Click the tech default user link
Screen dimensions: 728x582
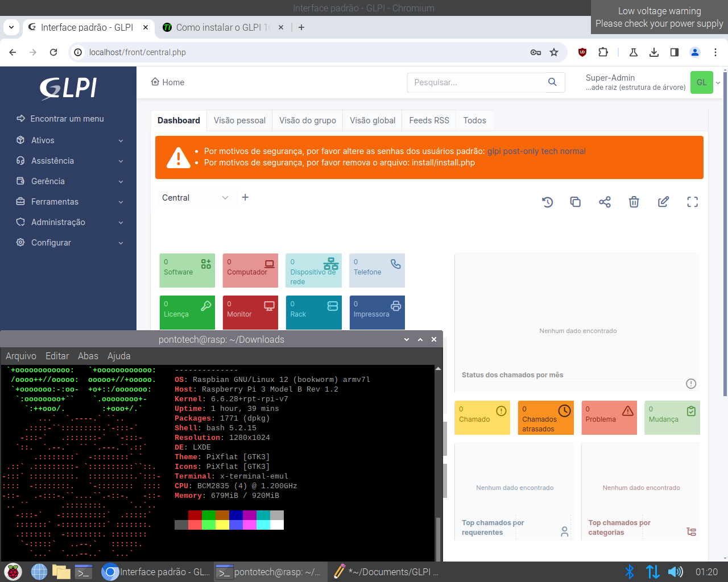549,151
